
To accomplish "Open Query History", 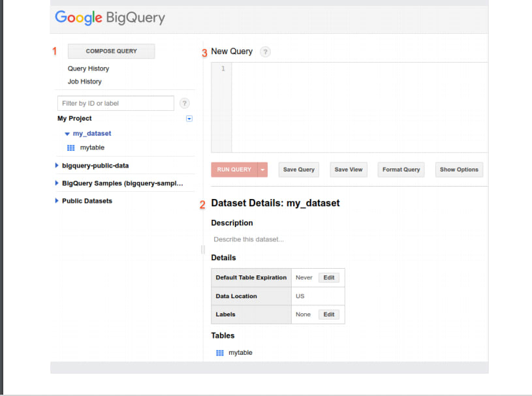I will (x=88, y=69).
